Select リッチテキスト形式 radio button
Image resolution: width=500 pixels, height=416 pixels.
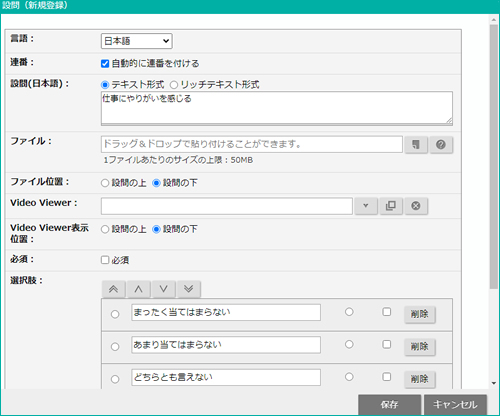(174, 85)
